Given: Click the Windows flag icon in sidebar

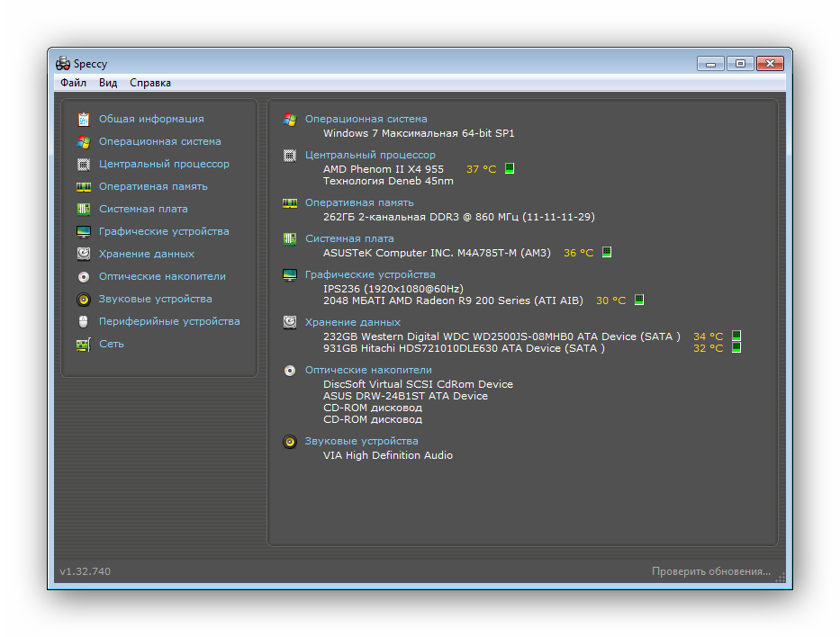Looking at the screenshot, I should pyautogui.click(x=84, y=141).
